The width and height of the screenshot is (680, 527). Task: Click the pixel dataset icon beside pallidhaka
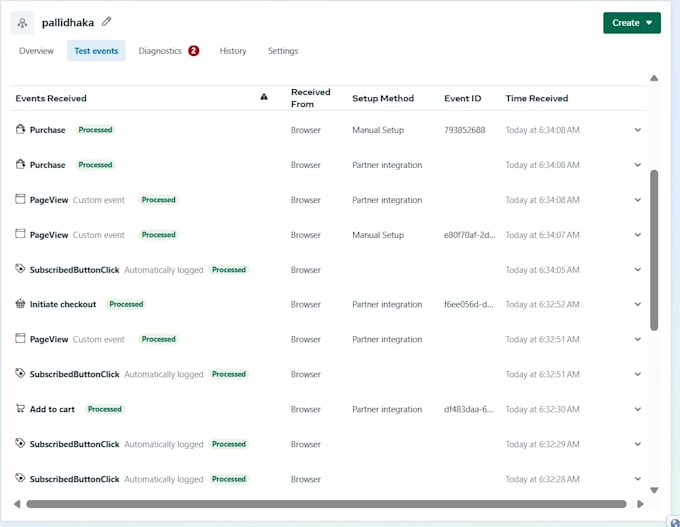point(22,23)
